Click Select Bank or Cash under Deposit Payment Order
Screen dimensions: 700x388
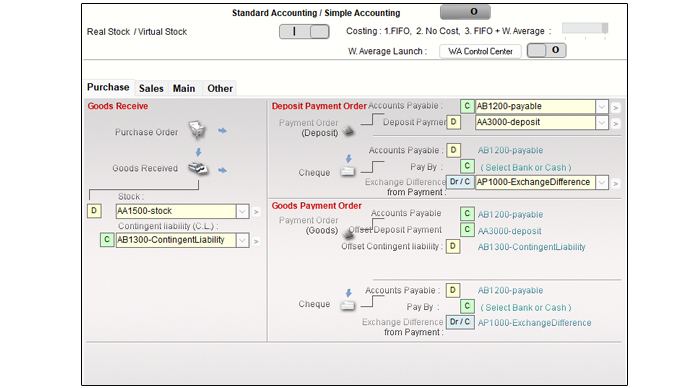(526, 167)
